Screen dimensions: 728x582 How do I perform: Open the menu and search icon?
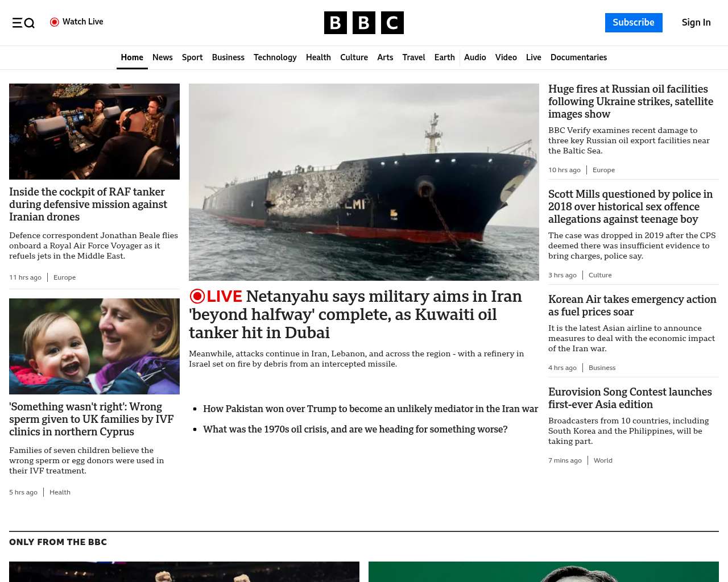[x=23, y=23]
